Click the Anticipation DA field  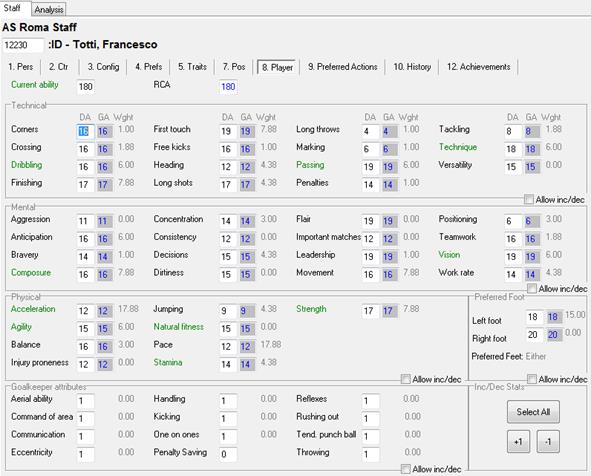(x=86, y=239)
